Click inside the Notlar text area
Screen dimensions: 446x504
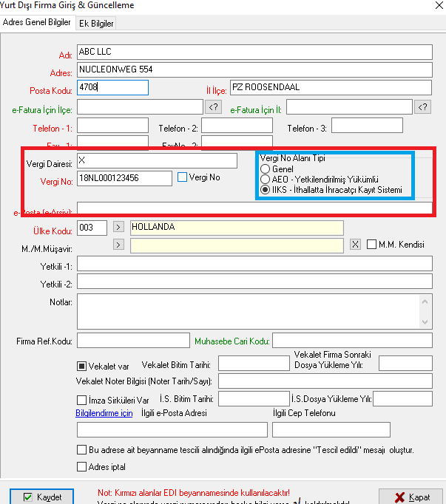248,311
